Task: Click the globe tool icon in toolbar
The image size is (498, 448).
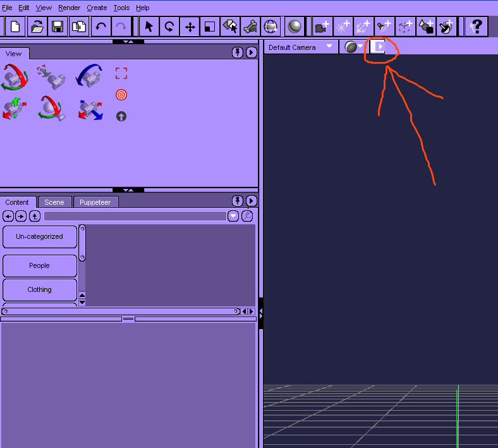Action: pos(270,27)
